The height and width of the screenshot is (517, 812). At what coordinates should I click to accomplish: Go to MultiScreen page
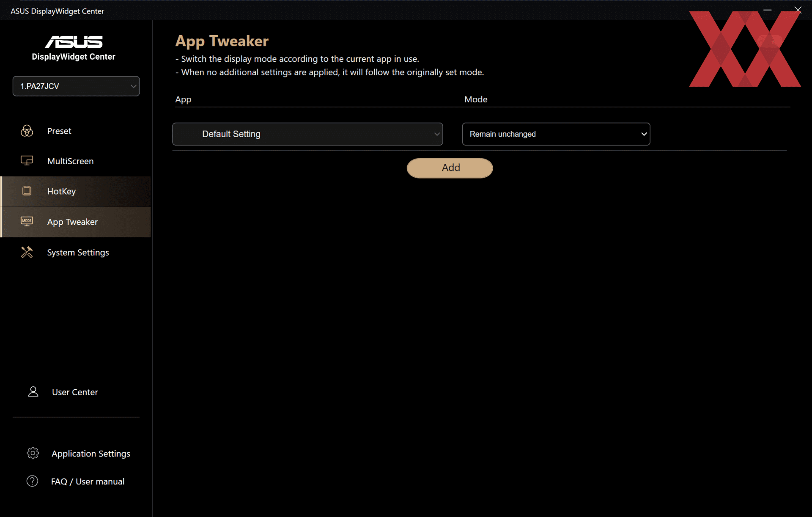76,161
